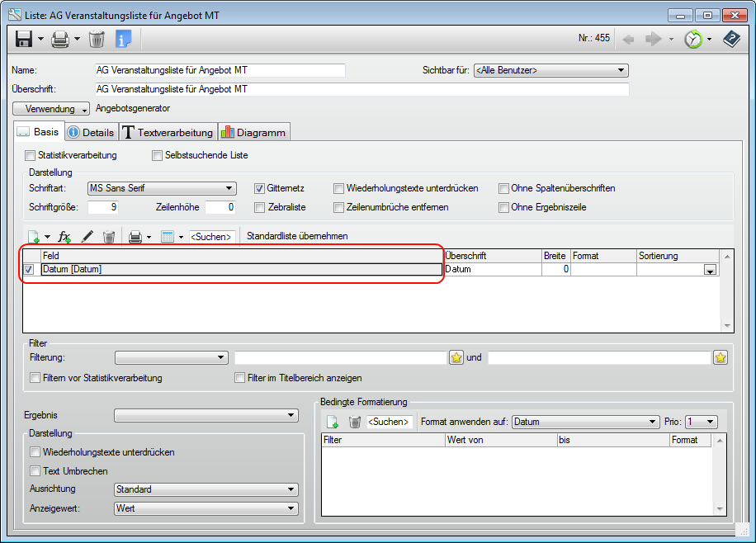The height and width of the screenshot is (543, 756).
Task: Delete the Datum field with the trash icon
Action: pos(110,237)
